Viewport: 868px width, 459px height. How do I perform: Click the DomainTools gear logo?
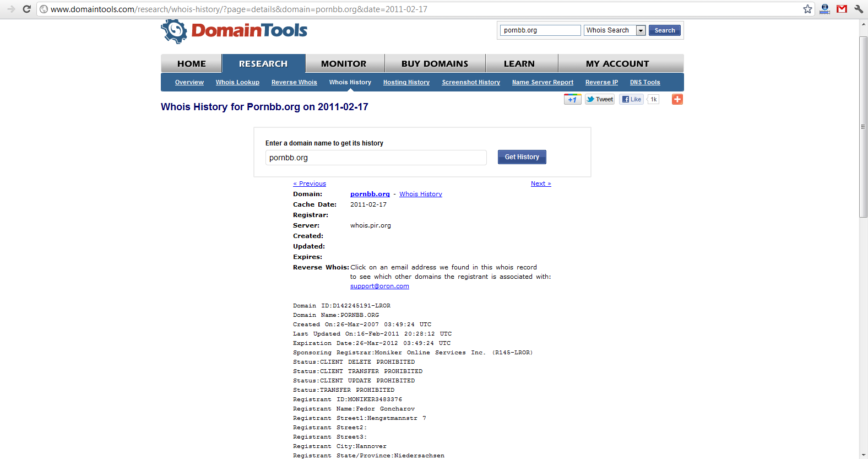point(174,31)
